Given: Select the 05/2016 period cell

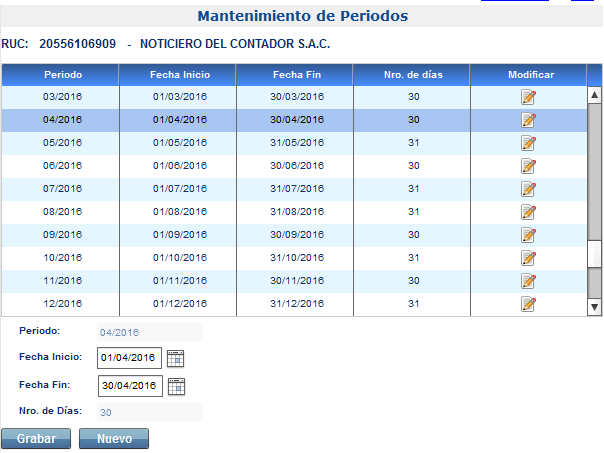Looking at the screenshot, I should pos(60,143).
